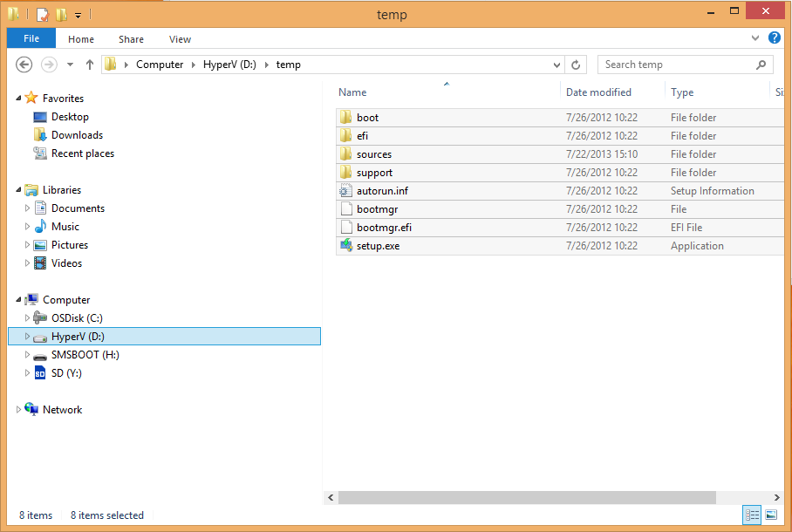Expand the Documents library

[x=27, y=208]
